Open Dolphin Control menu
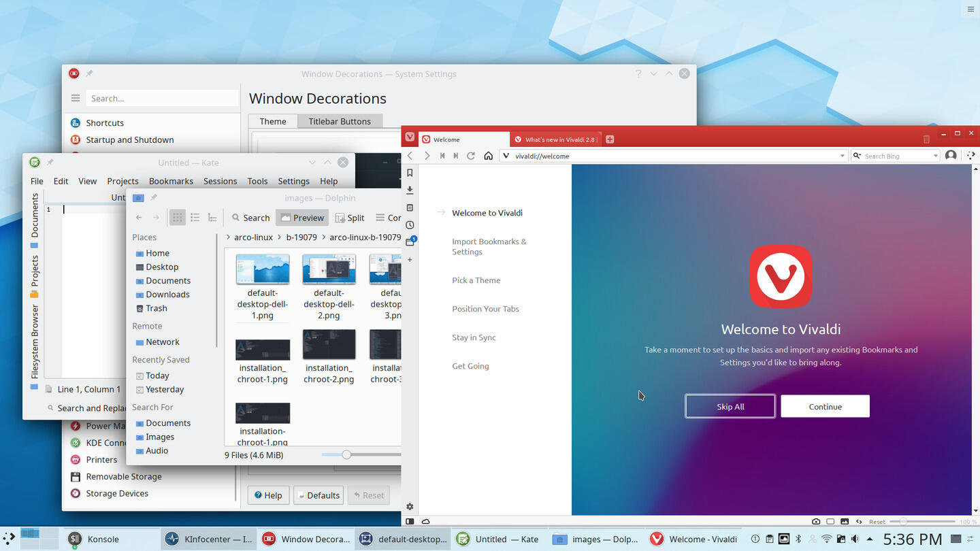Image resolution: width=980 pixels, height=551 pixels. pyautogui.click(x=389, y=218)
